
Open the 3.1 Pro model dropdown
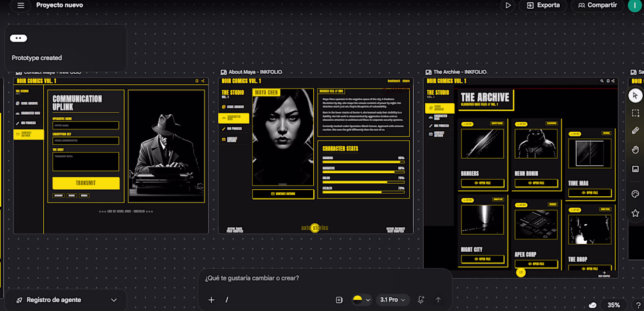click(393, 300)
